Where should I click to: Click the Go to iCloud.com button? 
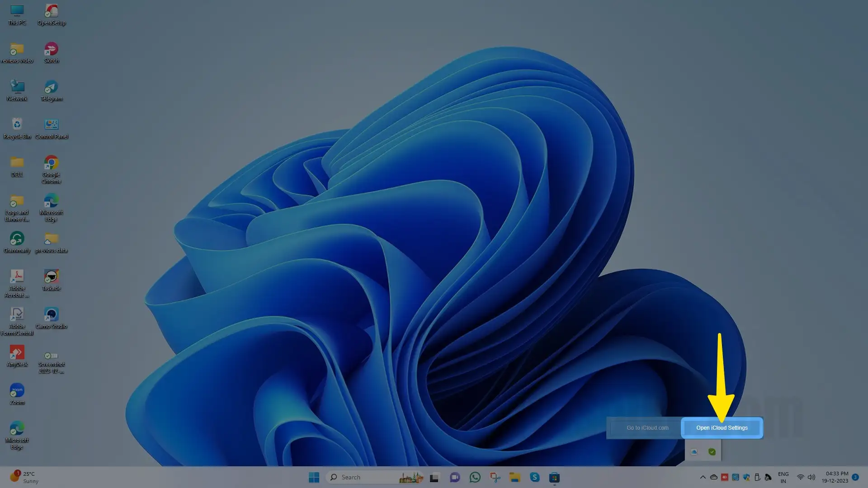(647, 427)
